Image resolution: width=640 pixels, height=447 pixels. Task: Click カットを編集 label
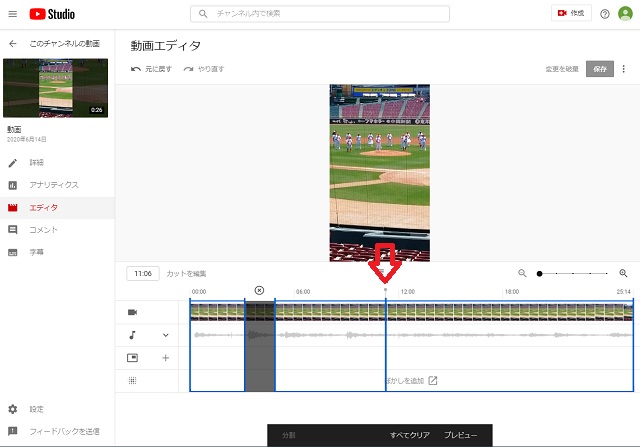coord(186,274)
